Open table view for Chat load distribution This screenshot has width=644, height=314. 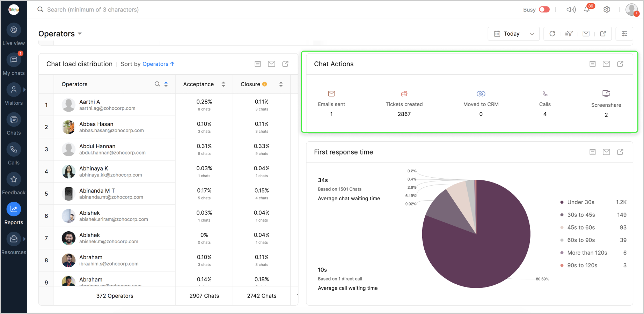tap(258, 64)
